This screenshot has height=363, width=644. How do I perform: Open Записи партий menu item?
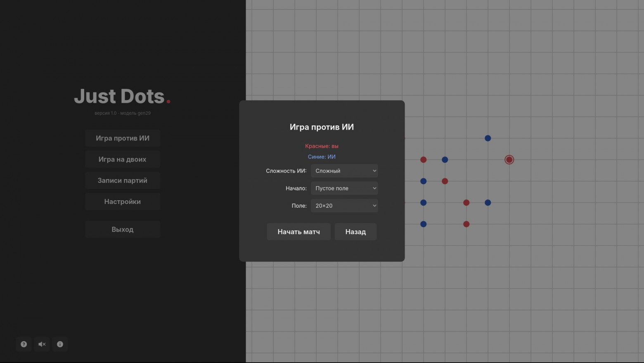click(x=123, y=180)
